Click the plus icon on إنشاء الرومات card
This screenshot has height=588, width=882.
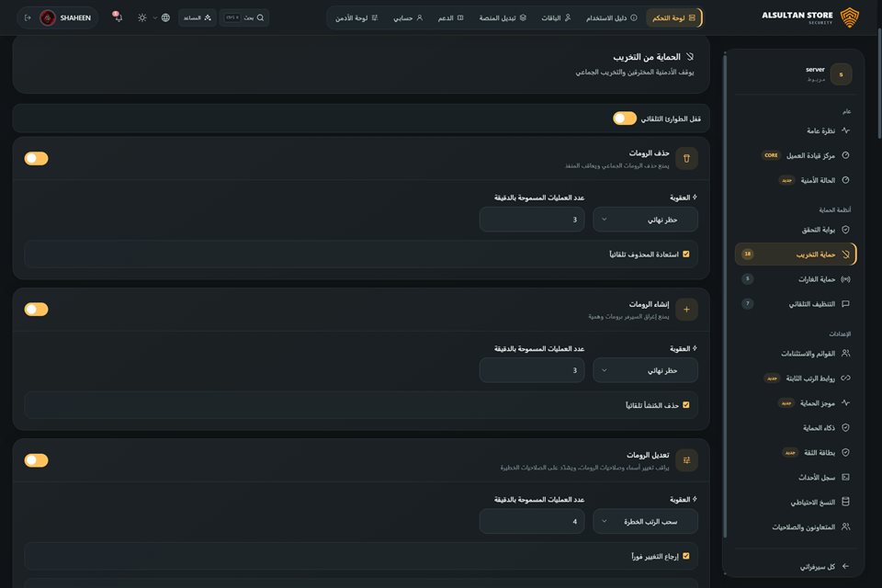(x=686, y=310)
